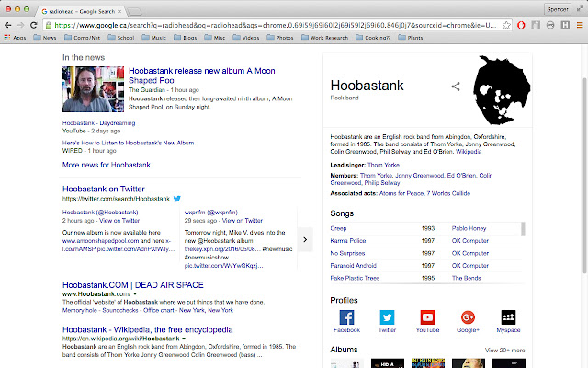Screen dimensions: 588x368
Task: Go back with the browser back arrow
Action: (8, 25)
